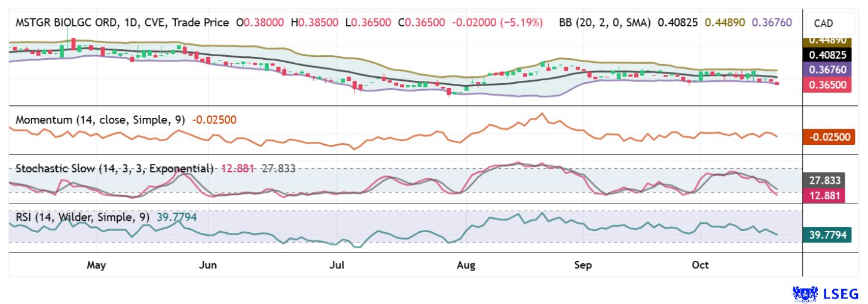The width and height of the screenshot is (868, 304).
Task: Click the BB upper value 0.44890 in legend
Action: [x=726, y=23]
